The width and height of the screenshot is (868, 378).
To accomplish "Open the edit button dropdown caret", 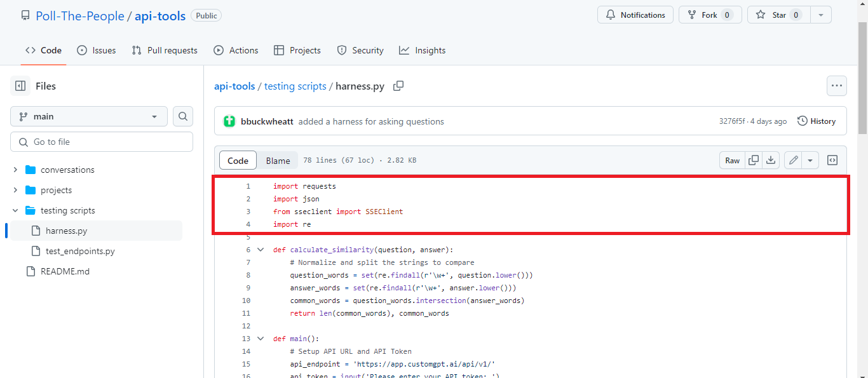I will (x=809, y=160).
